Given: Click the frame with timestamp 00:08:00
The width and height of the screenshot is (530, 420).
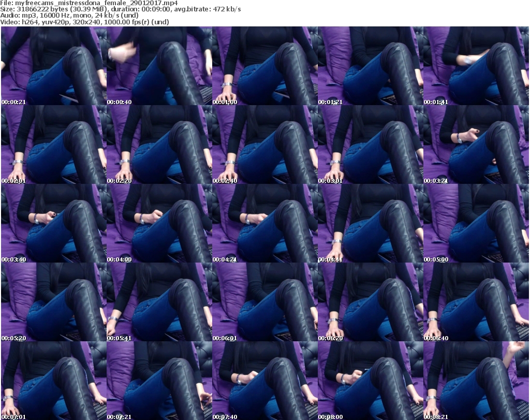Looking at the screenshot, I should pyautogui.click(x=370, y=381).
